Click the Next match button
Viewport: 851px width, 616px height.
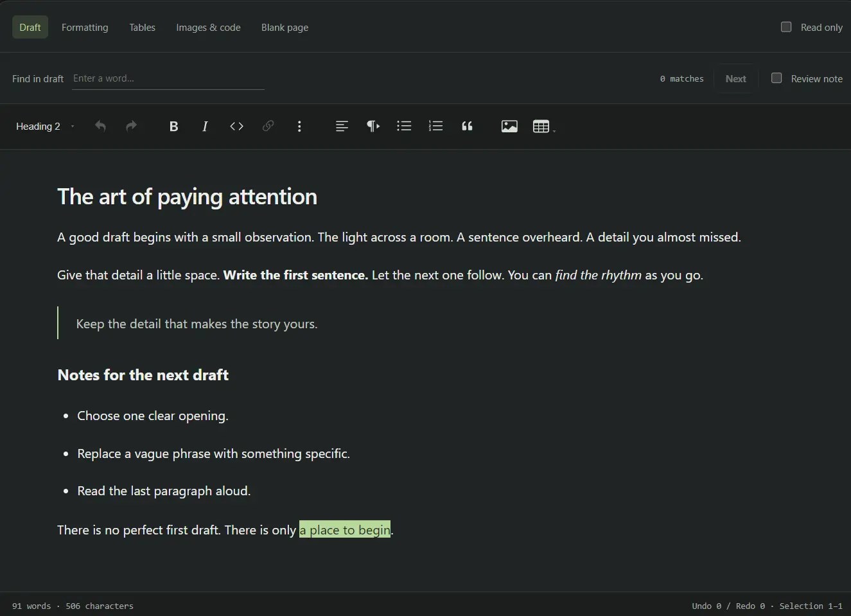736,78
